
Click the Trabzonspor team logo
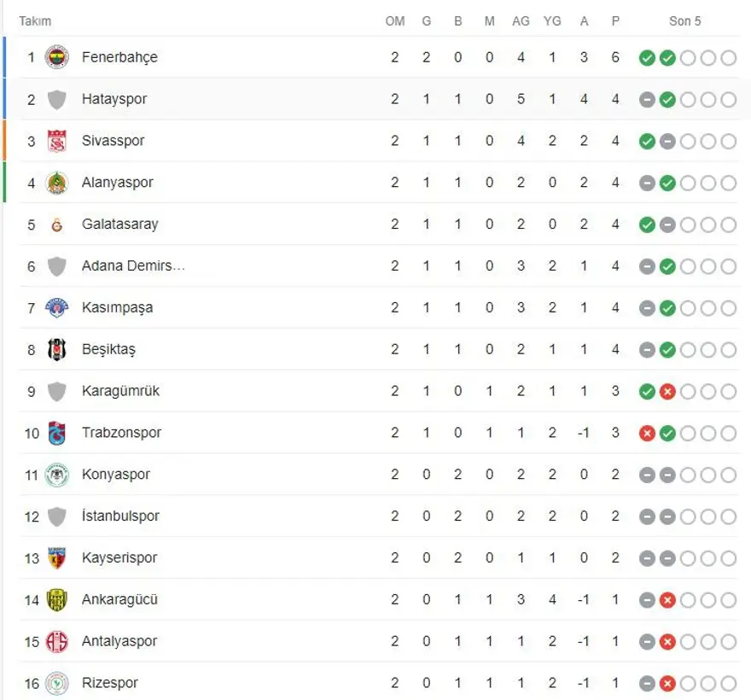(x=56, y=433)
